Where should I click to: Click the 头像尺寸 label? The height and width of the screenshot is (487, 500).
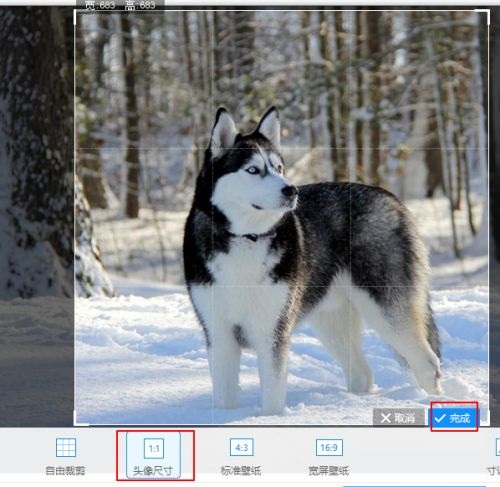click(x=153, y=471)
